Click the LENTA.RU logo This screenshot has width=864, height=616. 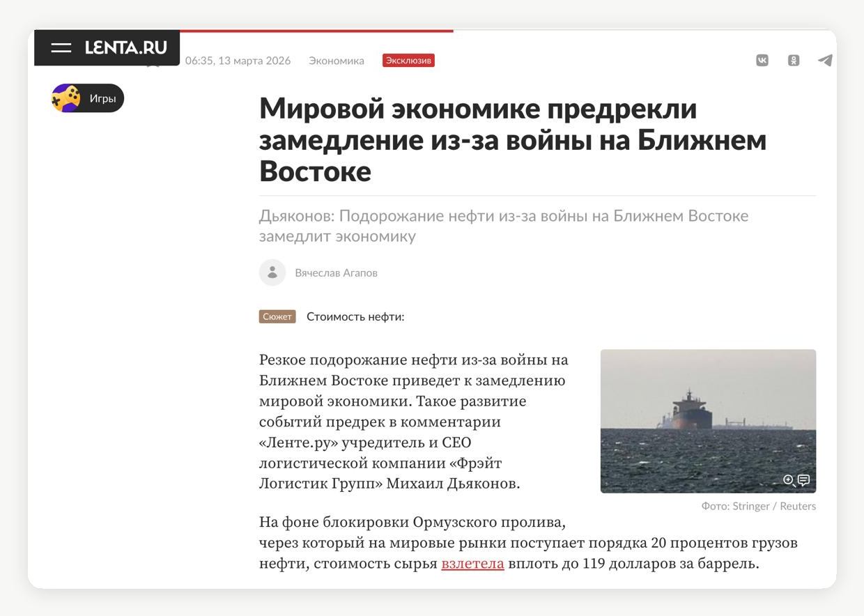tap(126, 48)
